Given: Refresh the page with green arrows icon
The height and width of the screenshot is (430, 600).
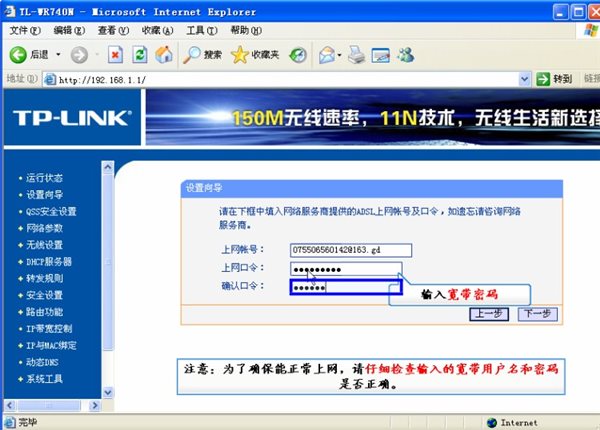Looking at the screenshot, I should (x=140, y=55).
